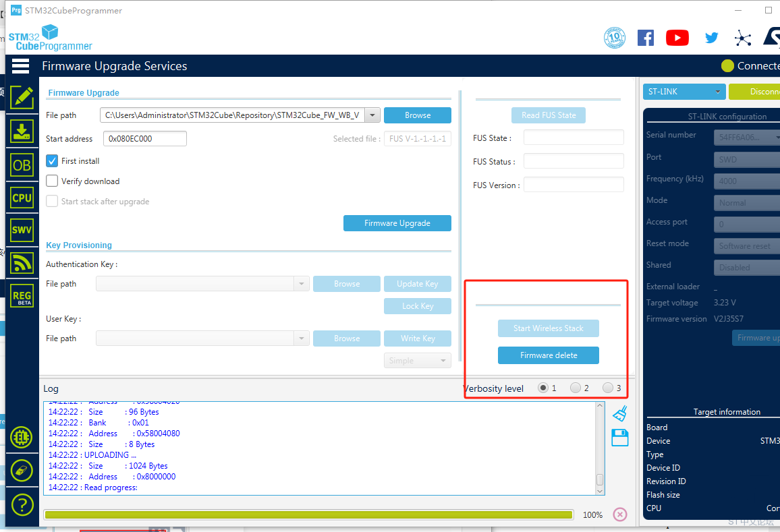
Task: Open the Mode Normal dropdown
Action: [x=747, y=203]
